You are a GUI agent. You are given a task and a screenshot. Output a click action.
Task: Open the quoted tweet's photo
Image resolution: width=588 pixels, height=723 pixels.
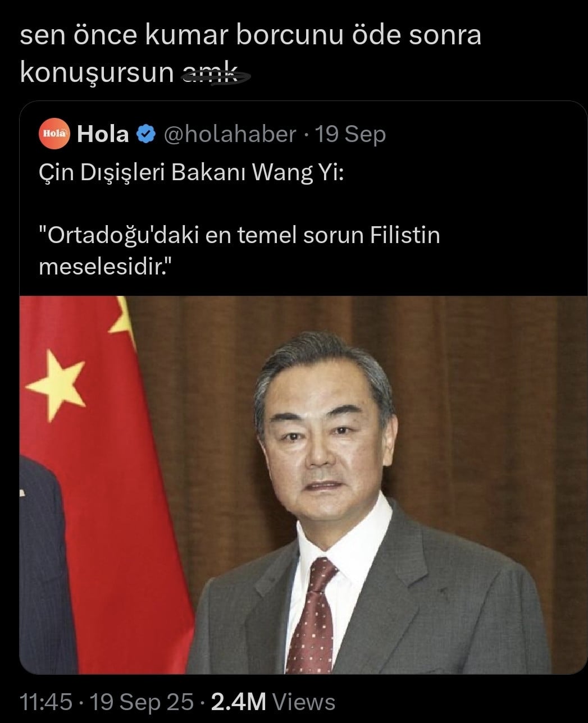pyautogui.click(x=303, y=485)
